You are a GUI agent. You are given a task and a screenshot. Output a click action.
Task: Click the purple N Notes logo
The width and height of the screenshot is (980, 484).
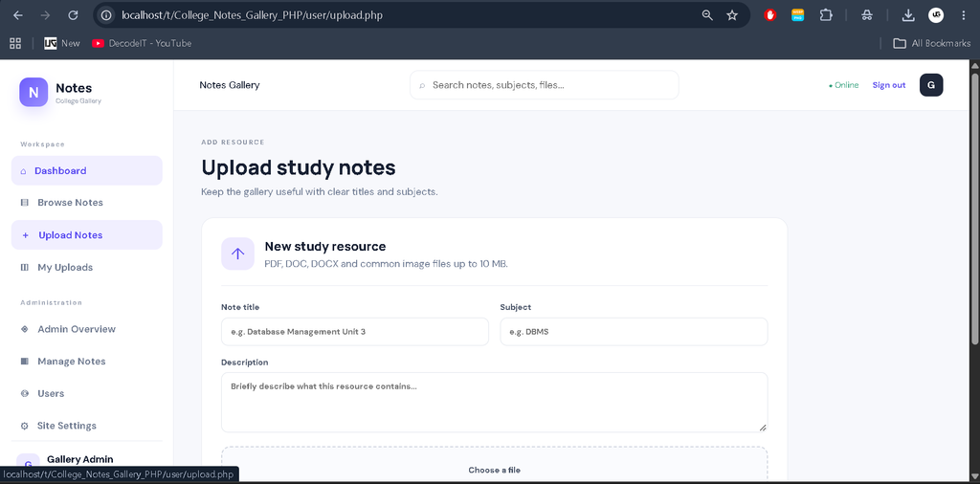point(33,93)
